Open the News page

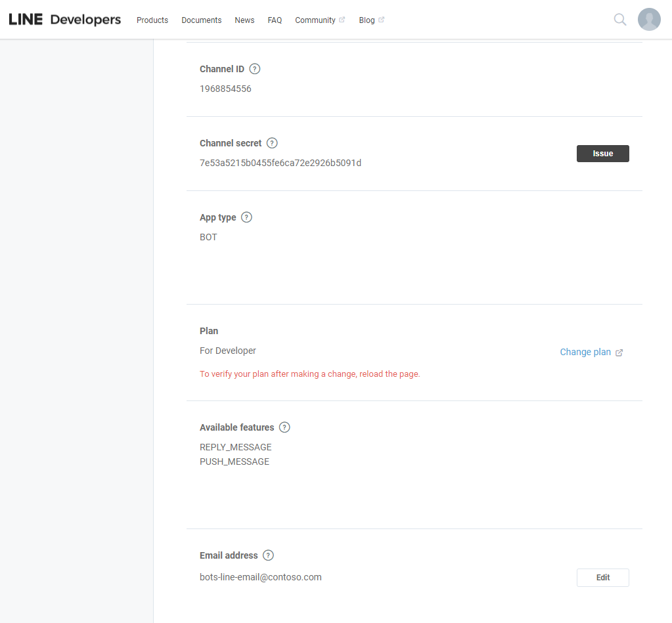(244, 20)
